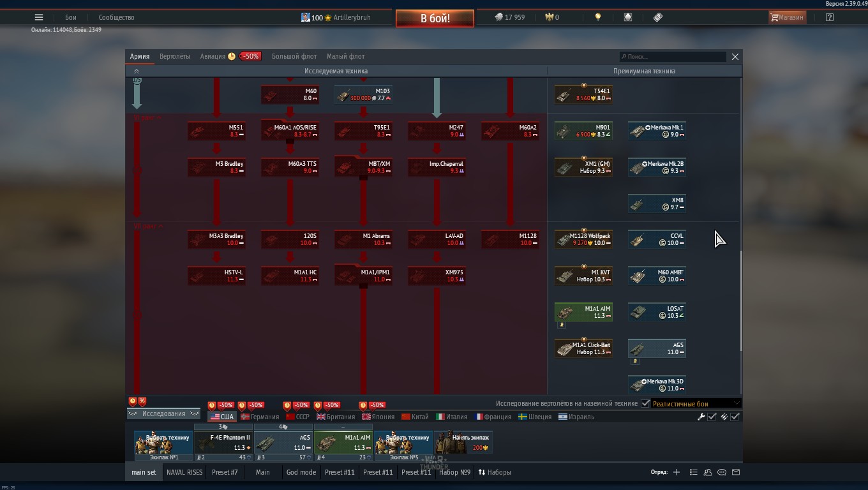Open the Сообщество menu

point(116,17)
